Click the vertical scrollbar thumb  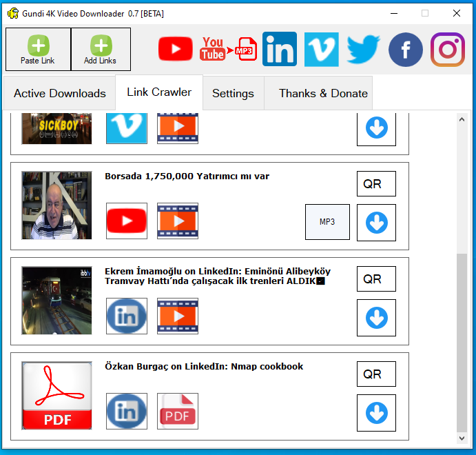[462, 343]
